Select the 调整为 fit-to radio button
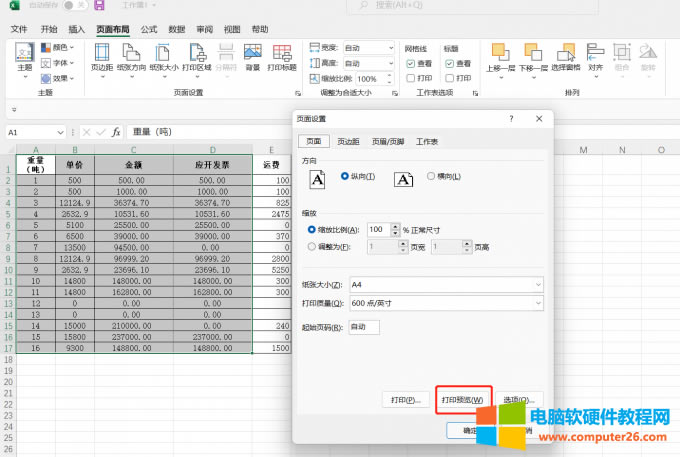Screen dimensions: 680x457 312,245
